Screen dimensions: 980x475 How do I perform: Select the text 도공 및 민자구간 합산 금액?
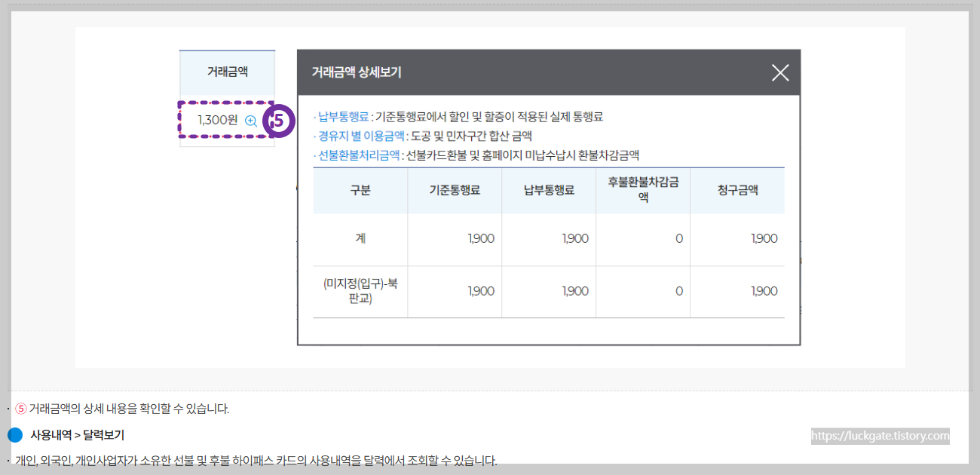[472, 136]
